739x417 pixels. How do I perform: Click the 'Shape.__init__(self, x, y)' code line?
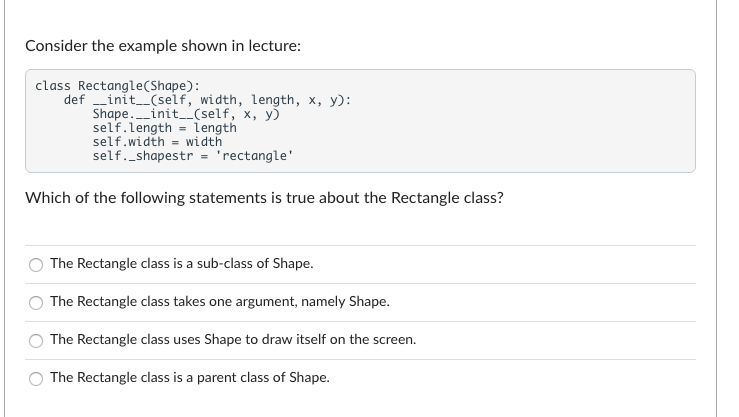(185, 114)
